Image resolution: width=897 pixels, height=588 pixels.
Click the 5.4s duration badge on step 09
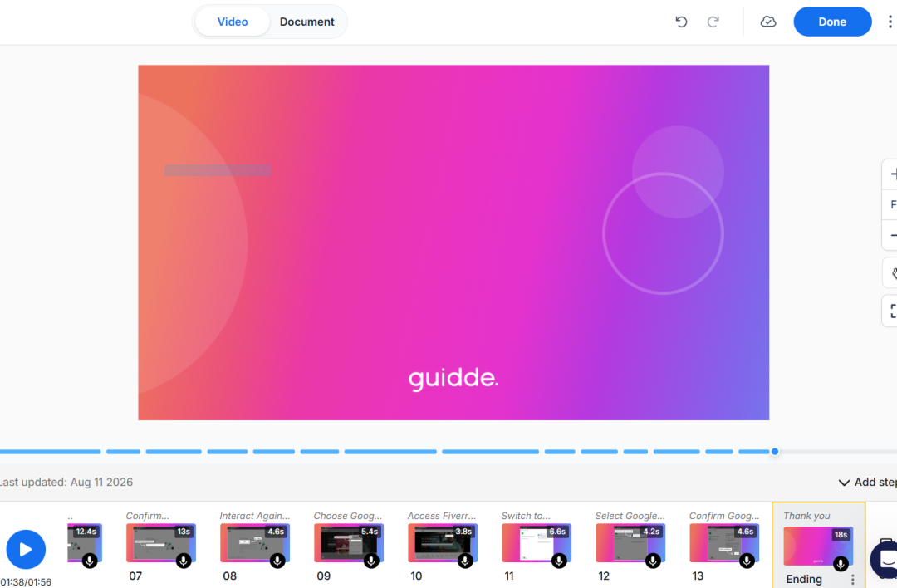[x=370, y=532]
